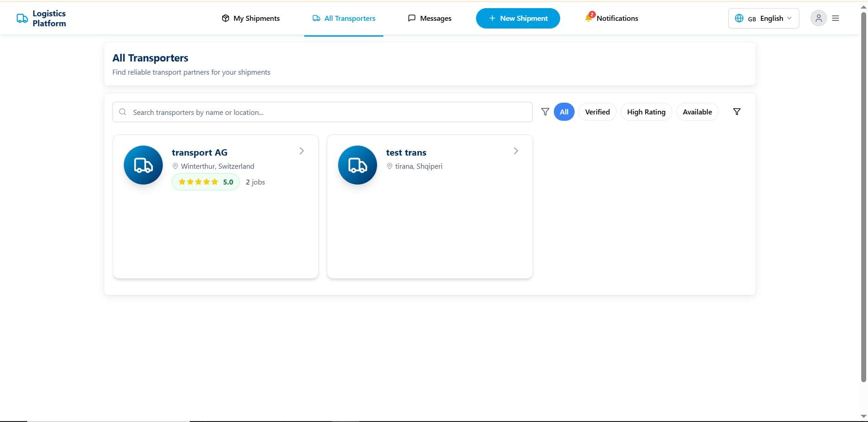Select the All Transporters tab
Screen dimensions: 868x422
344,18
